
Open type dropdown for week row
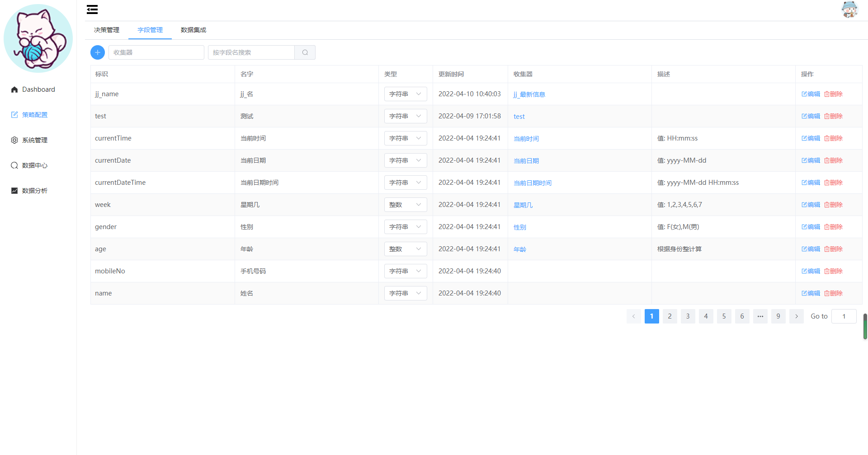pyautogui.click(x=406, y=205)
